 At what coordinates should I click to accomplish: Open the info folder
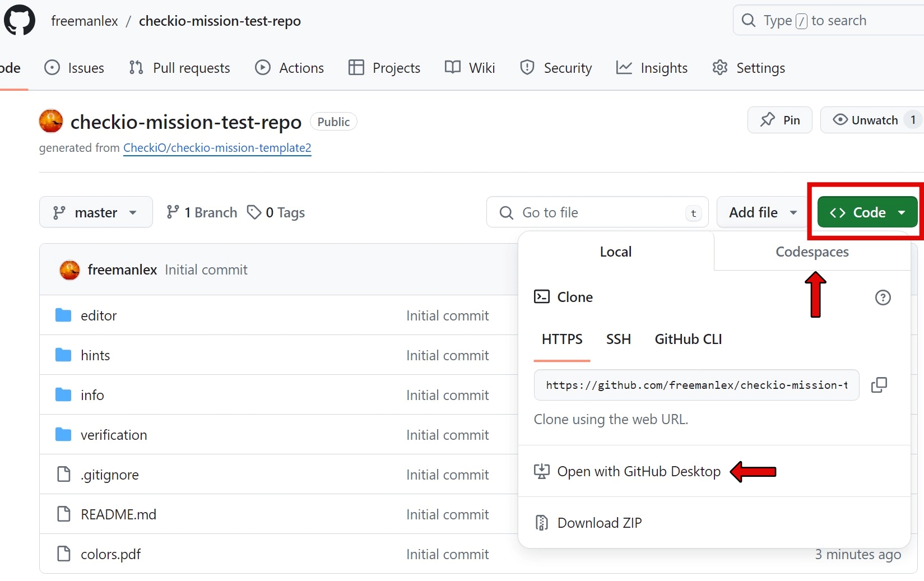pos(92,395)
